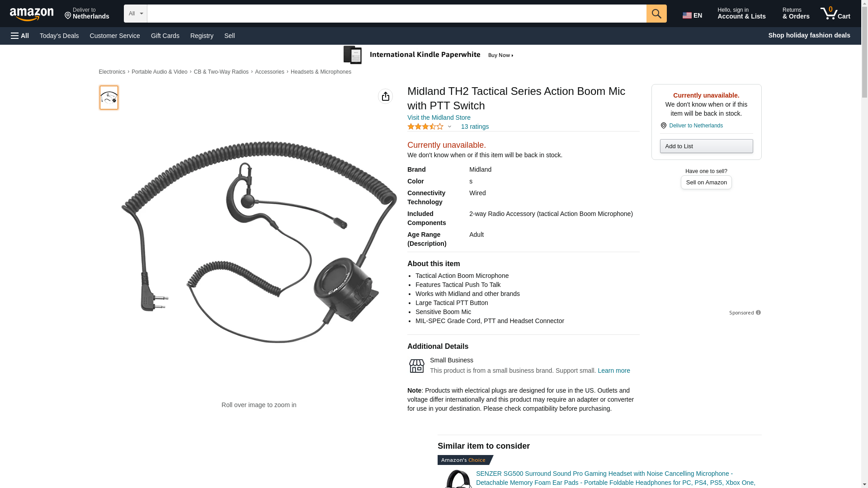Viewport: 868px width, 488px height.
Task: Open the Account & Lists menu
Action: click(x=741, y=14)
